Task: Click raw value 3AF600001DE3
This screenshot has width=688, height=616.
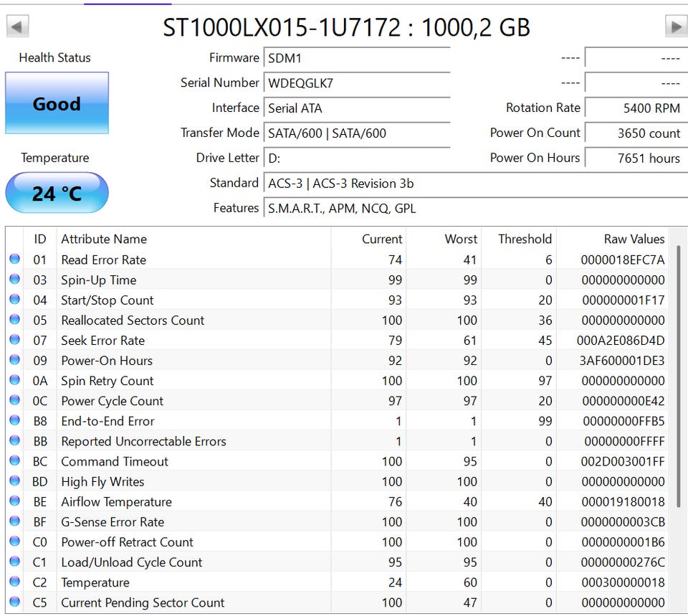Action: coord(622,361)
